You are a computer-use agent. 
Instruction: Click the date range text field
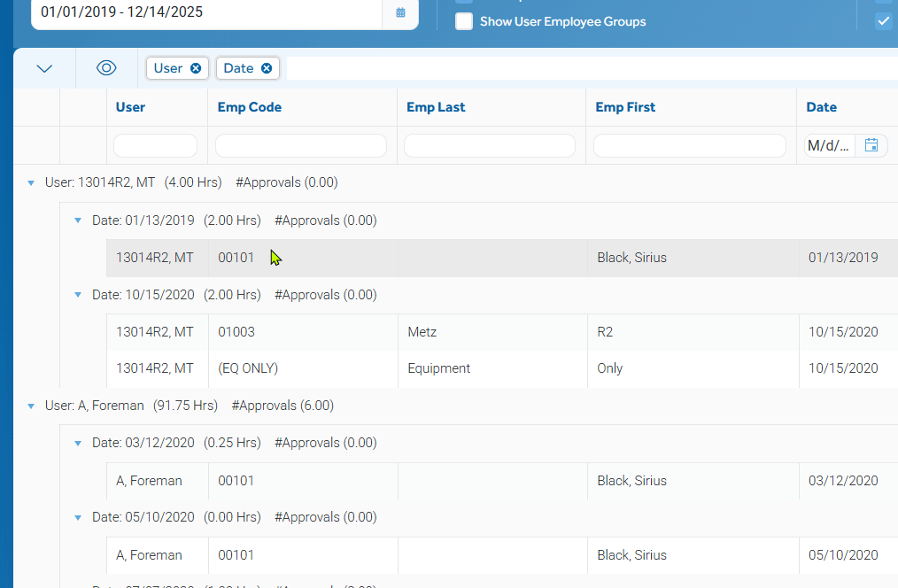click(x=205, y=13)
